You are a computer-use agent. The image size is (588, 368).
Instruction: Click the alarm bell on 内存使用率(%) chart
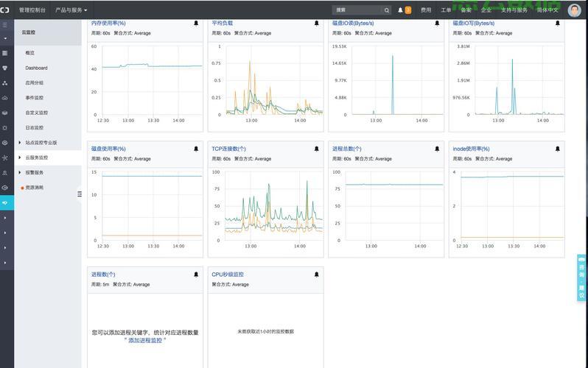[x=196, y=24]
